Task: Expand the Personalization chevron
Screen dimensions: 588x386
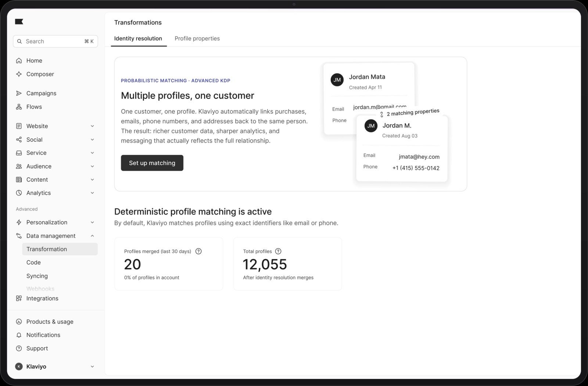Action: pos(92,222)
